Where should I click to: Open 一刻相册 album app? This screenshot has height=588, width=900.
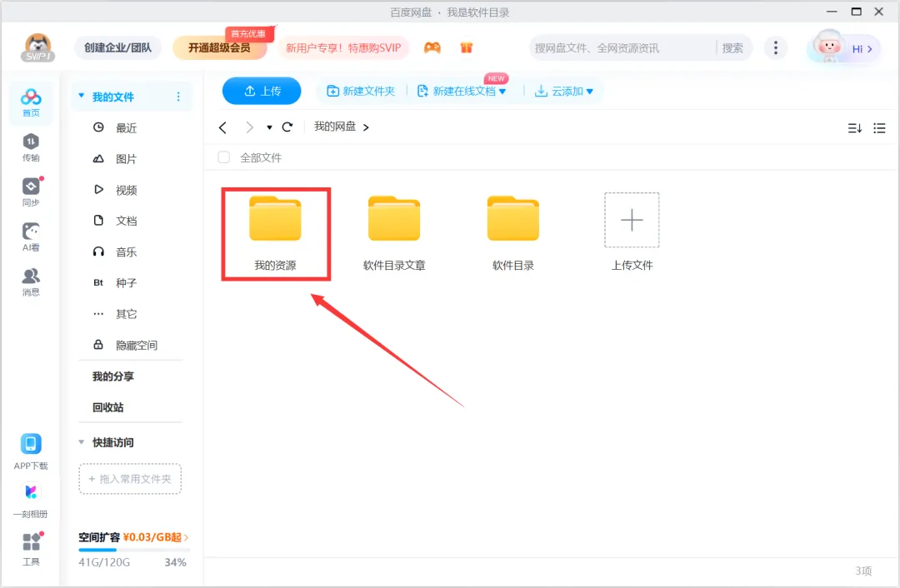[31, 501]
